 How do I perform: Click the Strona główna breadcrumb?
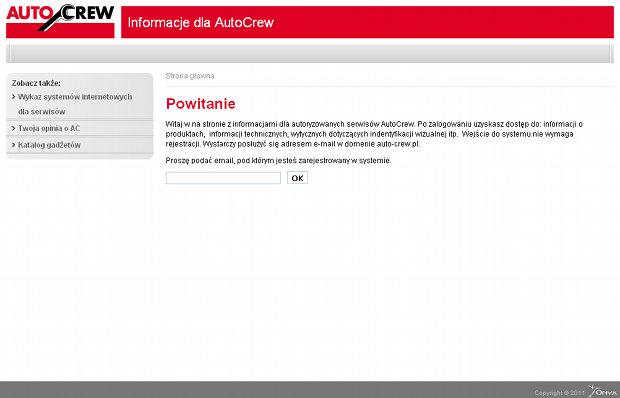[190, 76]
